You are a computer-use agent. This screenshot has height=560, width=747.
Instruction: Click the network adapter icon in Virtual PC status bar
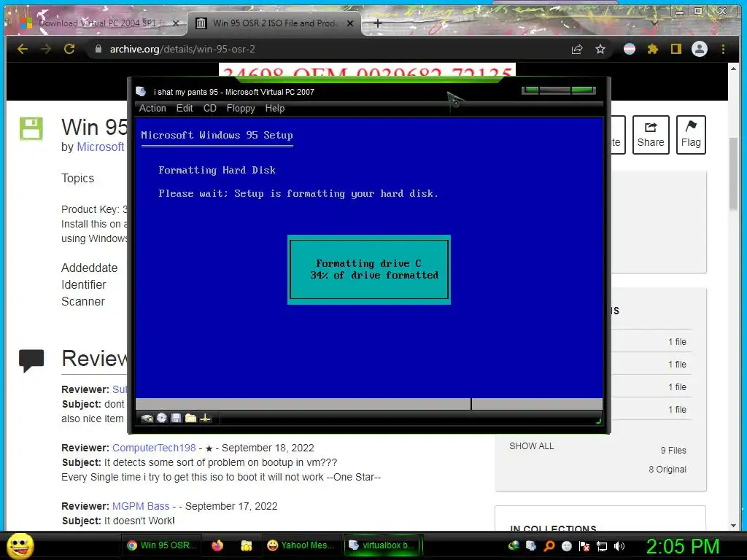click(x=205, y=418)
